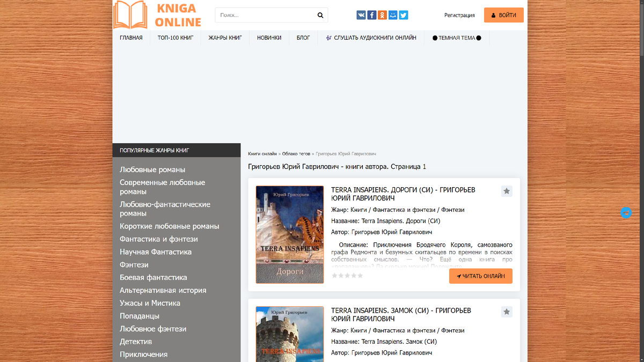644x362 pixels.
Task: Open Короткие любовные романы genre
Action: tap(169, 226)
